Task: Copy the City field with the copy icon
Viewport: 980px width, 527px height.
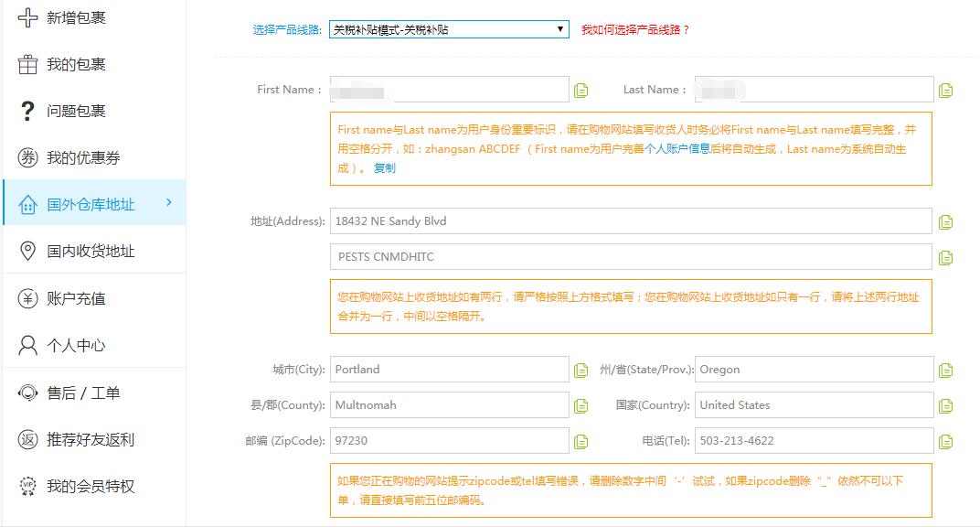Action: tap(583, 369)
